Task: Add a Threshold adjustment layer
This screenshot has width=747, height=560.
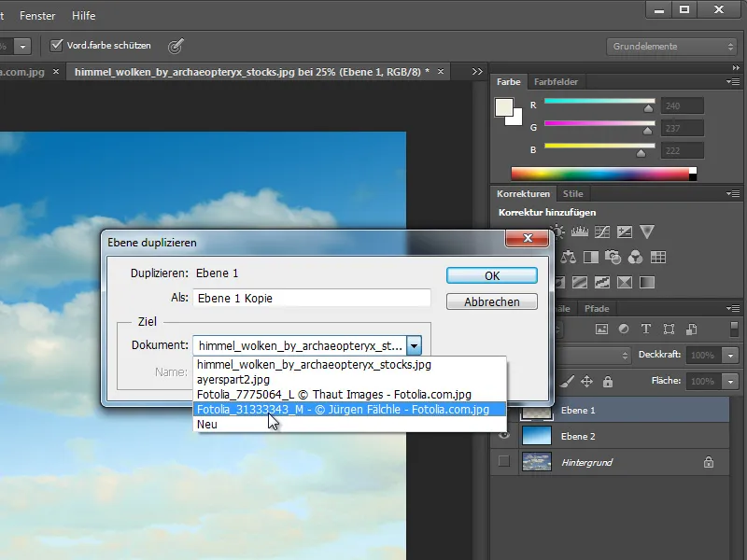Action: [x=602, y=283]
